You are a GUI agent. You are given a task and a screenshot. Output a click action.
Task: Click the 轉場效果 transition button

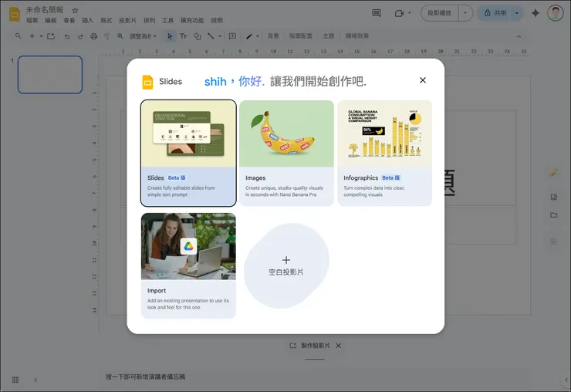(357, 35)
